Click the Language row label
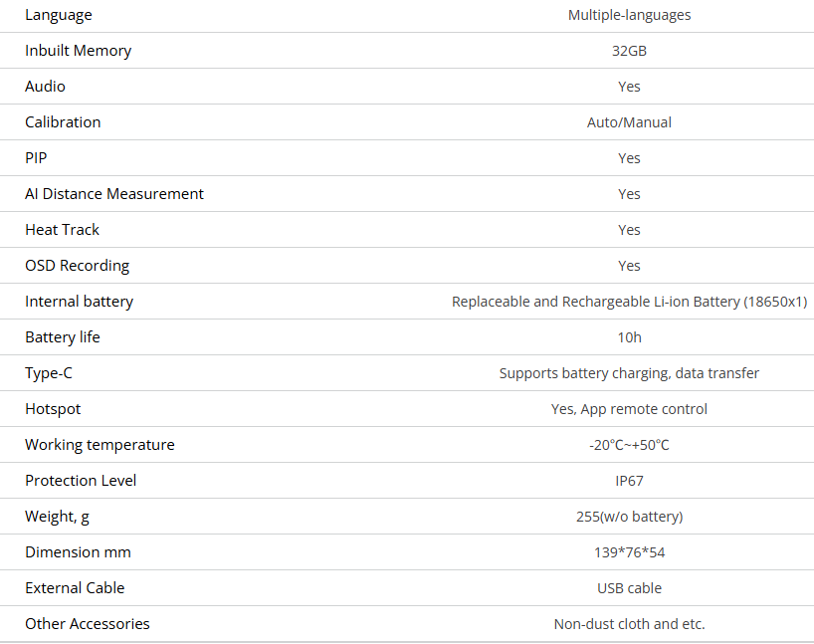814x644 pixels. [x=59, y=15]
